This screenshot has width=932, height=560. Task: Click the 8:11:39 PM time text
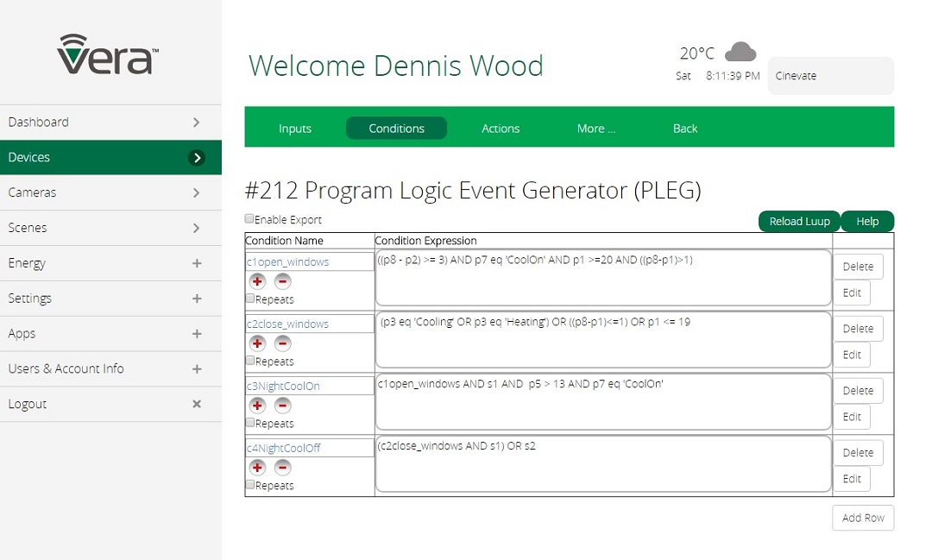733,75
